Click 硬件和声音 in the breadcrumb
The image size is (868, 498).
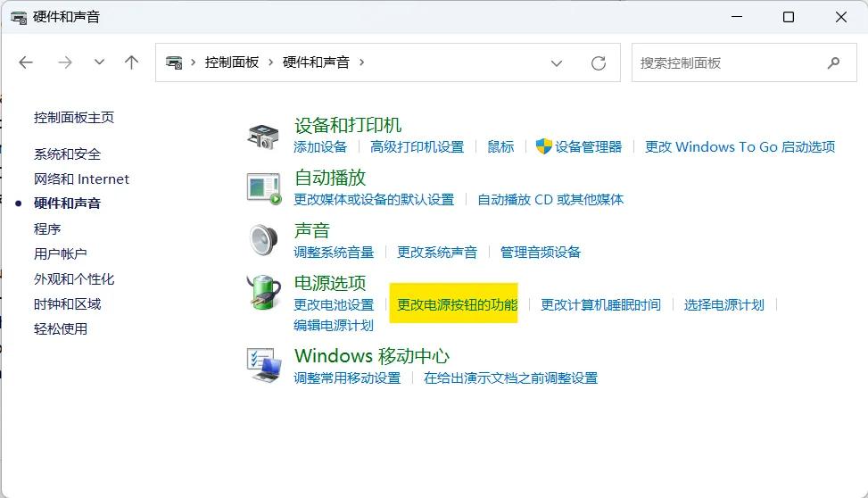click(x=316, y=62)
